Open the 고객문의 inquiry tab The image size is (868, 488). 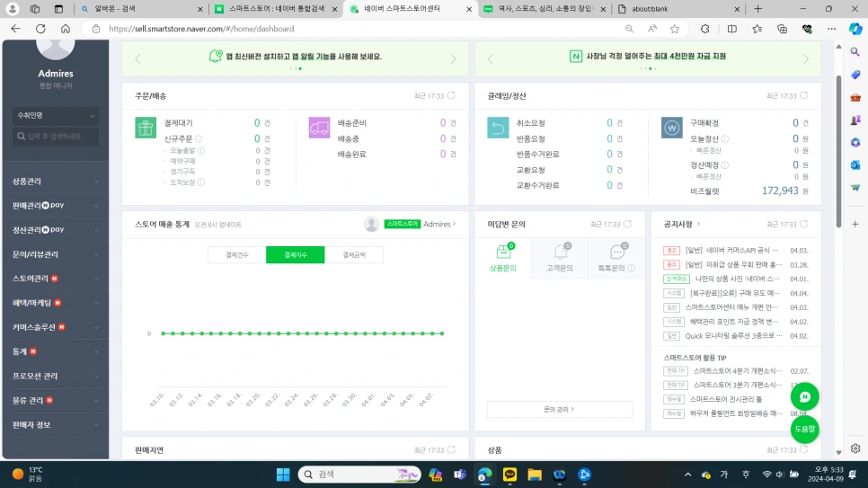(560, 258)
